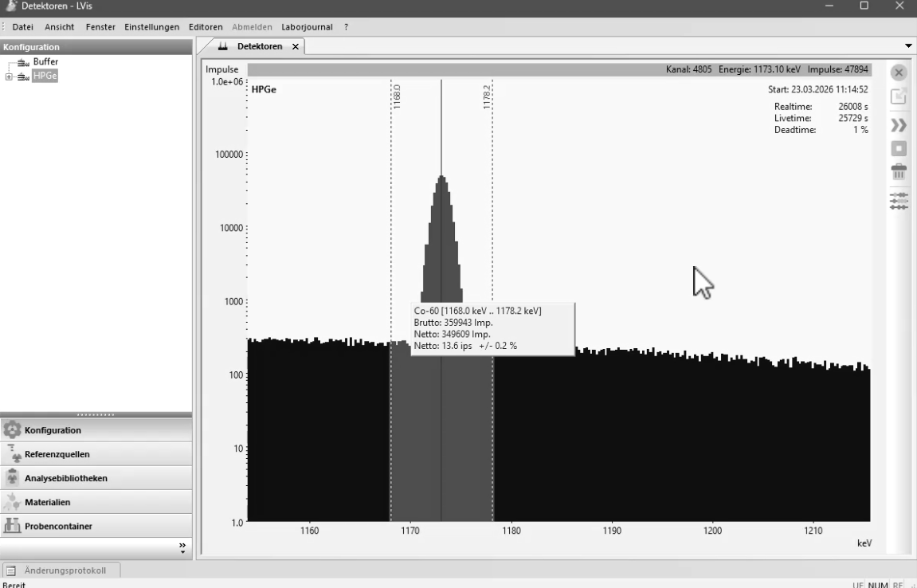Expand the navigation pane overflow chevron

[182, 547]
